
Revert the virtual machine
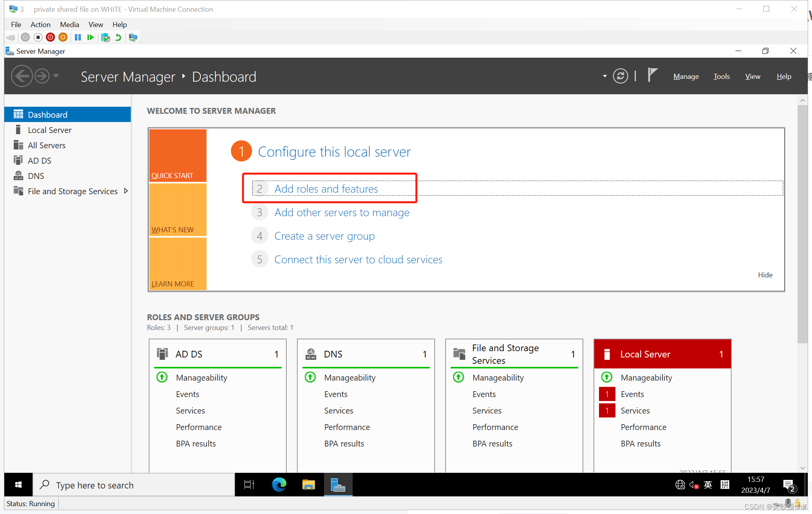click(x=118, y=37)
